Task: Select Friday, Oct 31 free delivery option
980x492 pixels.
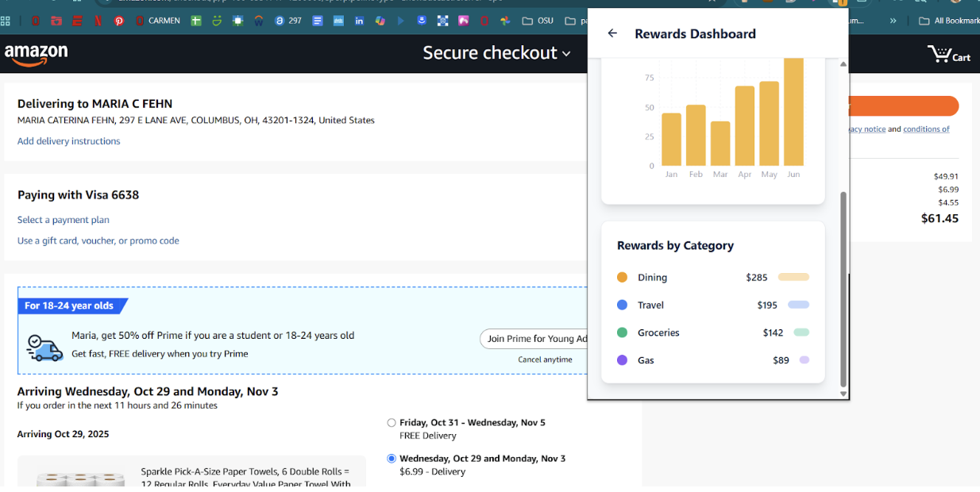Action: point(392,423)
